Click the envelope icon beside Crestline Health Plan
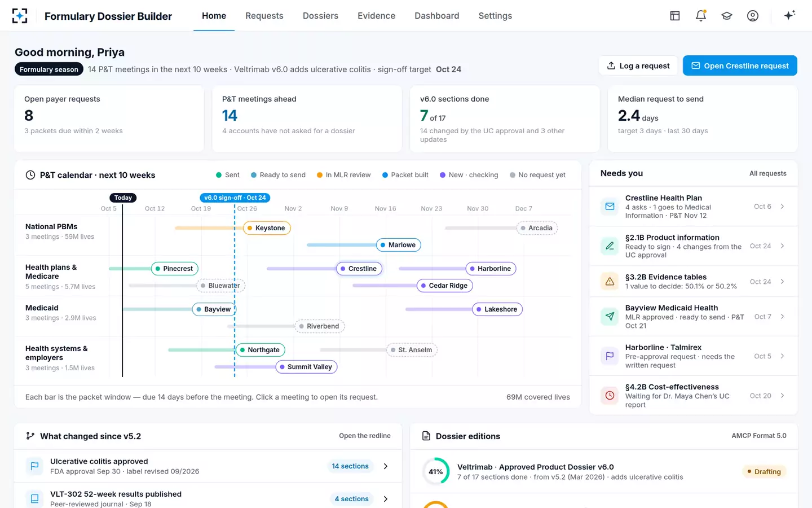This screenshot has width=812, height=508. (x=610, y=207)
